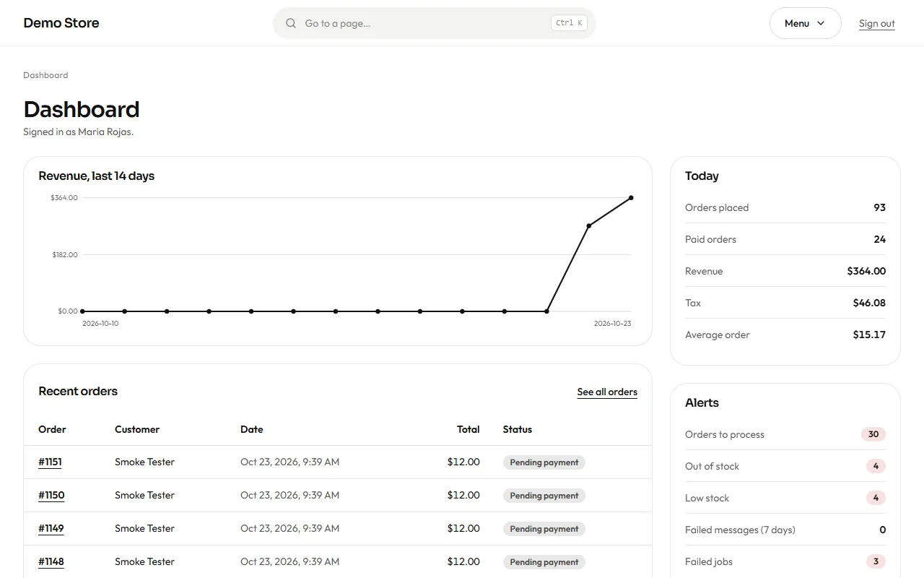Click the Ctrl K shortcut badge
This screenshot has height=578, width=924.
[569, 23]
